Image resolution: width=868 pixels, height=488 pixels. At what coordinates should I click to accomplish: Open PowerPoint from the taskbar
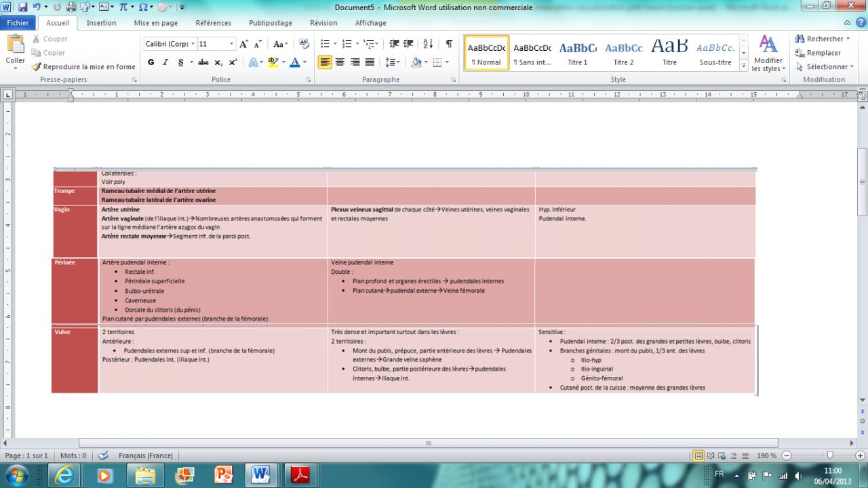(223, 475)
